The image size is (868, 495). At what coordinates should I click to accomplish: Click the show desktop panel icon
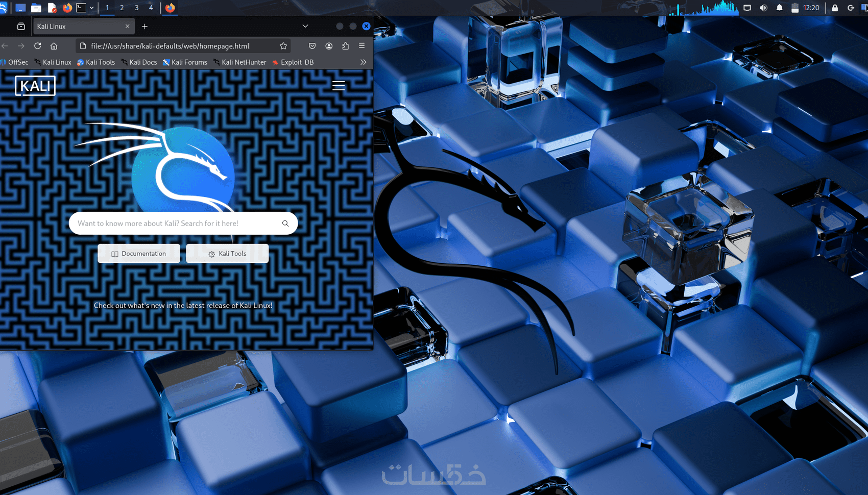[20, 8]
